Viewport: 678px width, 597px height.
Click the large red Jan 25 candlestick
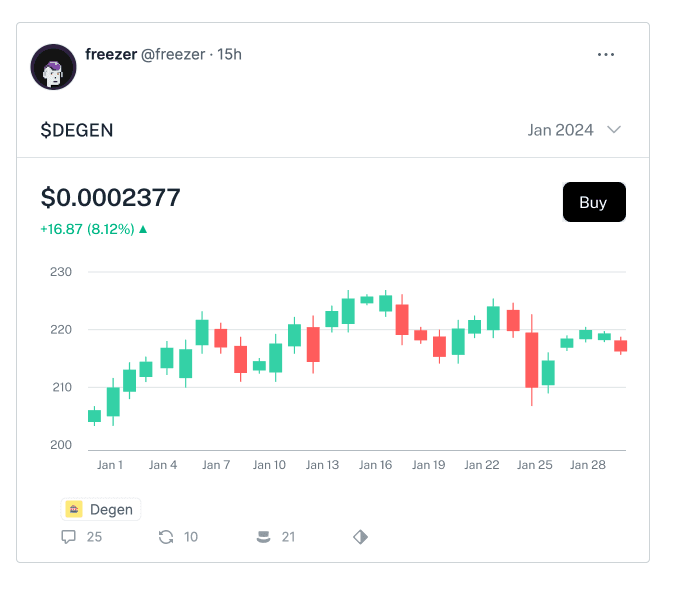pos(531,360)
